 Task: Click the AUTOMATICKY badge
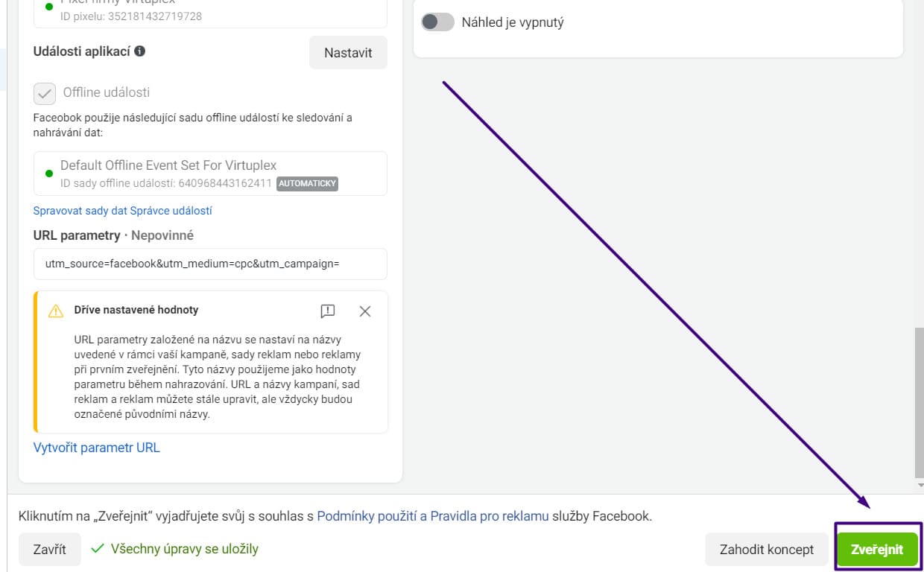point(307,183)
